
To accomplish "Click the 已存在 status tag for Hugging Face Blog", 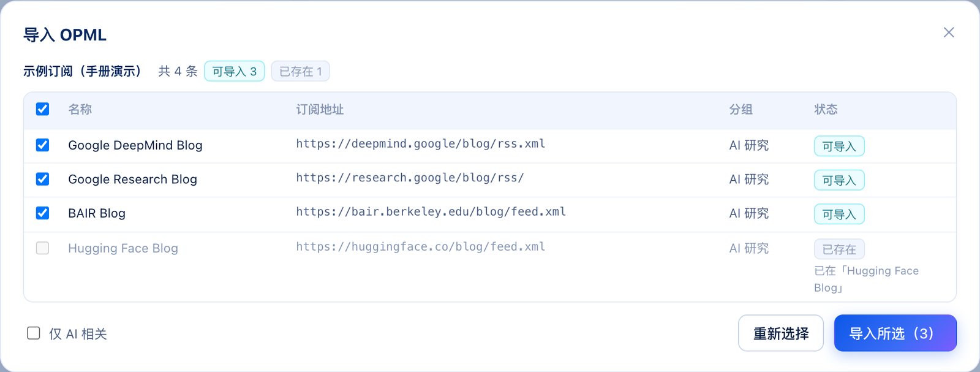I will [839, 249].
